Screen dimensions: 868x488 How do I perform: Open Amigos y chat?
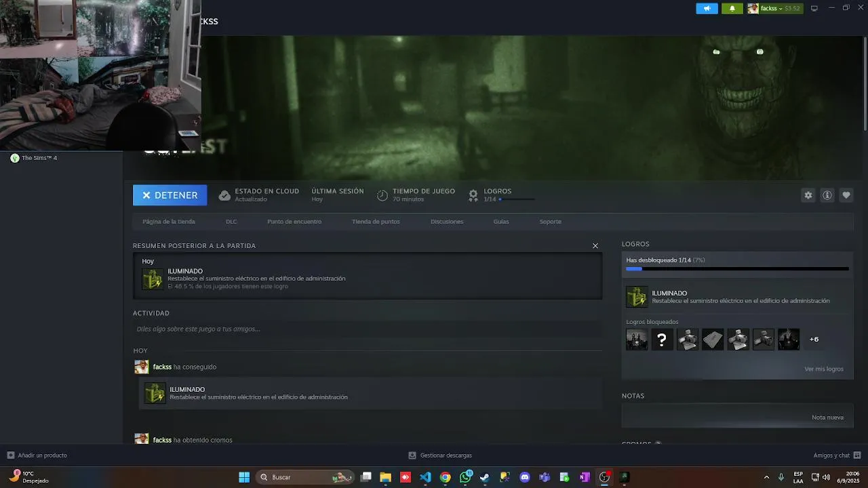pos(837,455)
